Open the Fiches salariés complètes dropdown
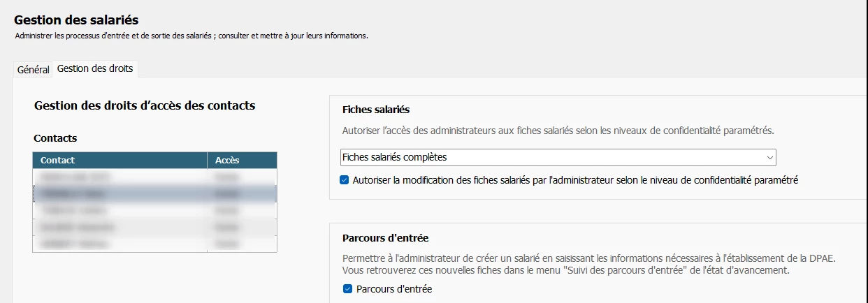The image size is (868, 303). 552,157
